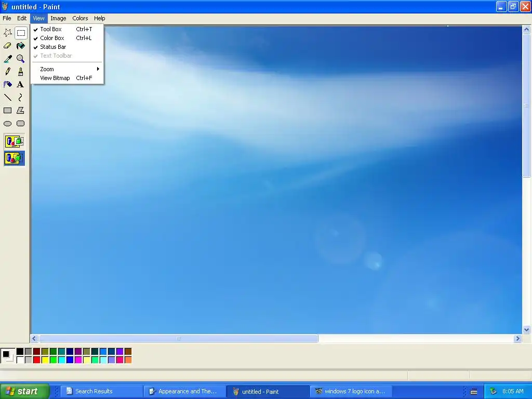The image size is (532, 399).
Task: Click the scroll up arrow
Action: click(x=527, y=30)
